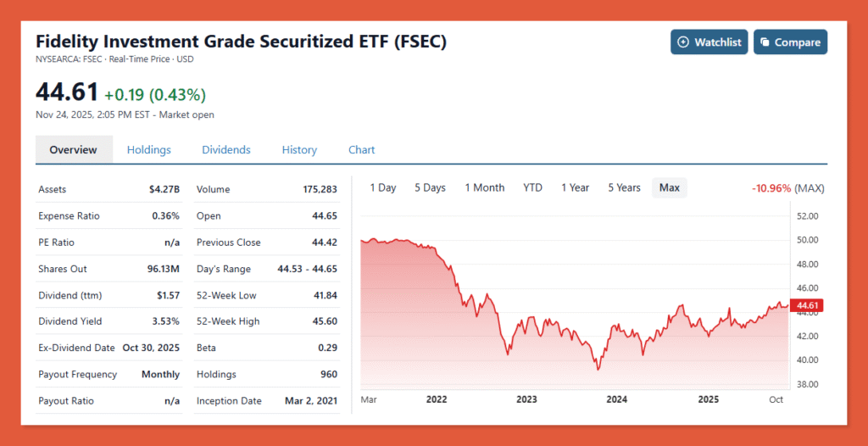Show the 5 Years chart range
The image size is (868, 446).
[x=624, y=188]
